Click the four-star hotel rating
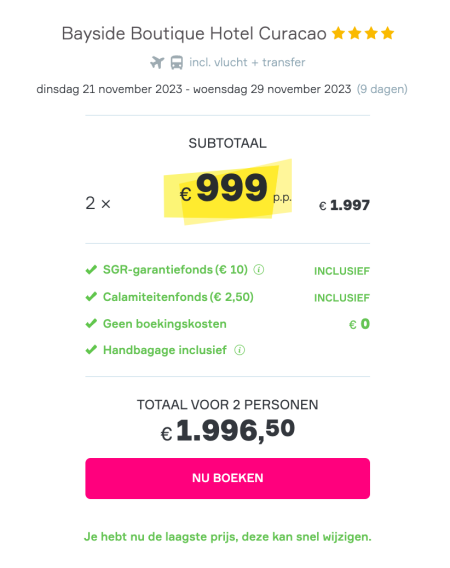 pyautogui.click(x=363, y=33)
